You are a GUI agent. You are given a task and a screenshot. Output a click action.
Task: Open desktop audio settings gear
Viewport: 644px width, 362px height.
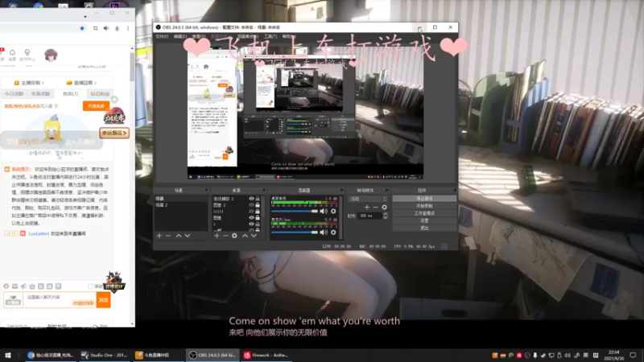point(333,211)
